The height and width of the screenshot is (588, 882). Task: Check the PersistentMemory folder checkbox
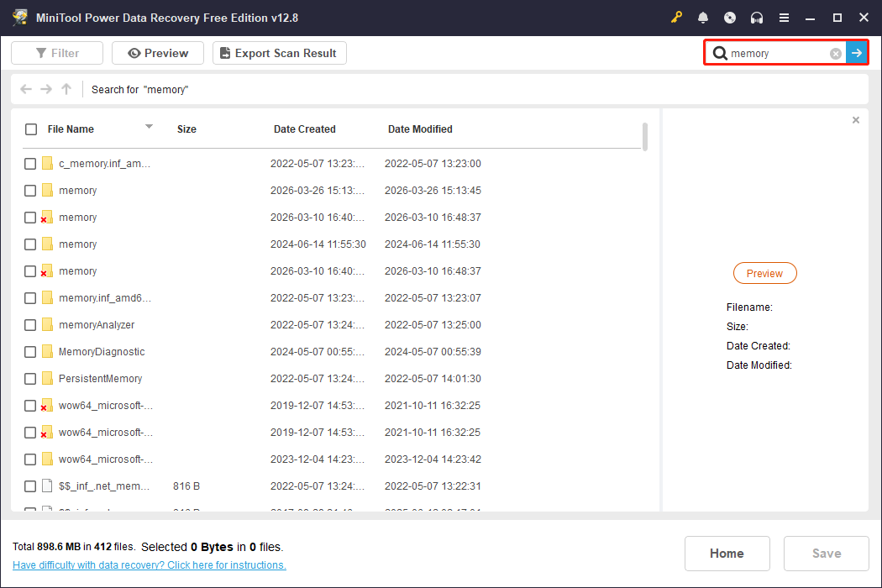coord(30,378)
